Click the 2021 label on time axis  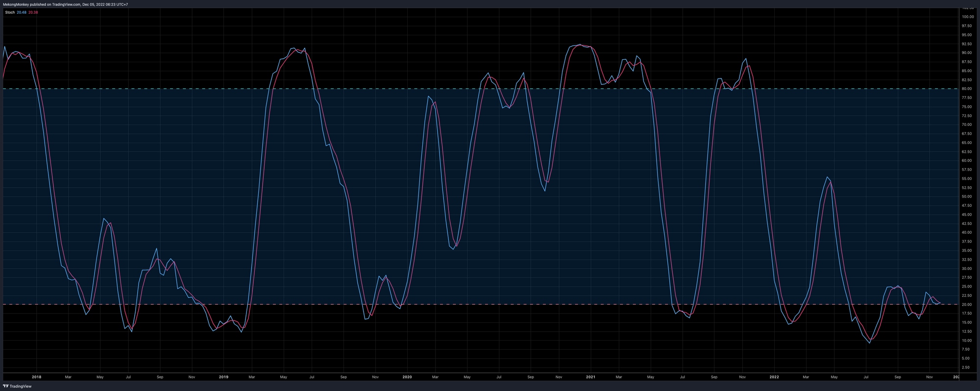pyautogui.click(x=590, y=377)
